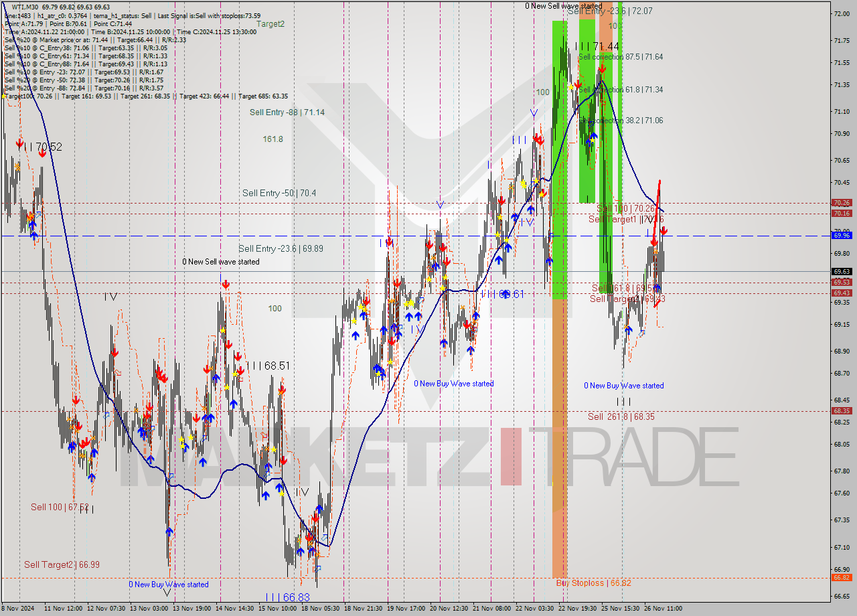Select the 'Sell %10 @ Entry -23: 72.07' row
This screenshot has width=857, height=616.
(x=84, y=72)
